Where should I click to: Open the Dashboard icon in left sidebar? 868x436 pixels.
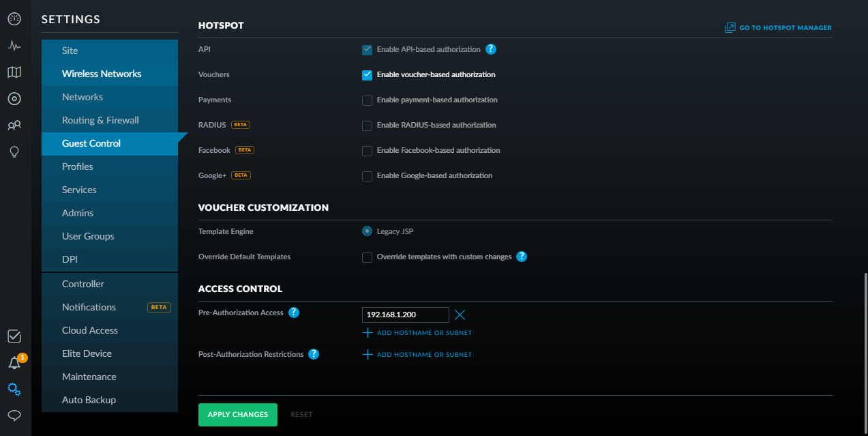click(x=14, y=19)
